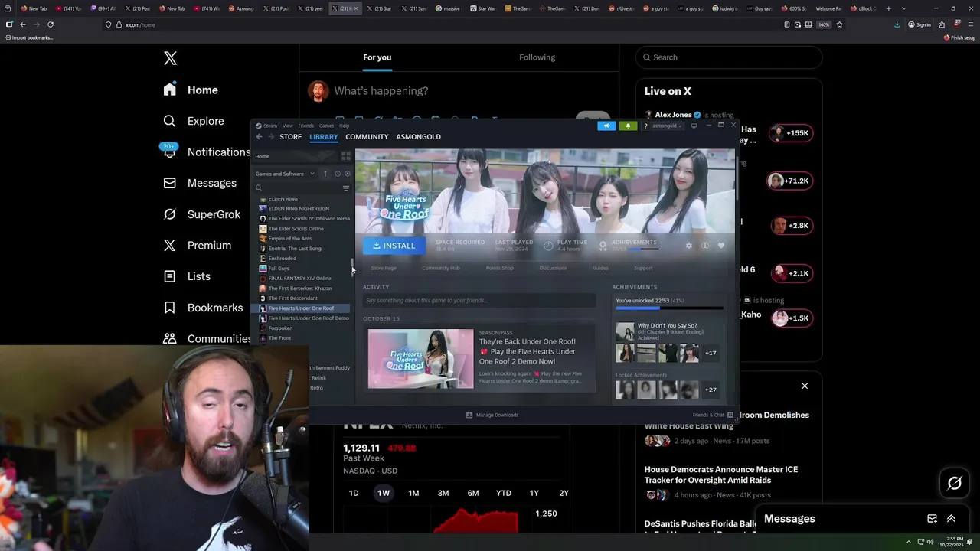Image resolution: width=980 pixels, height=551 pixels.
Task: Open Lists in the X sidebar
Action: pyautogui.click(x=187, y=276)
